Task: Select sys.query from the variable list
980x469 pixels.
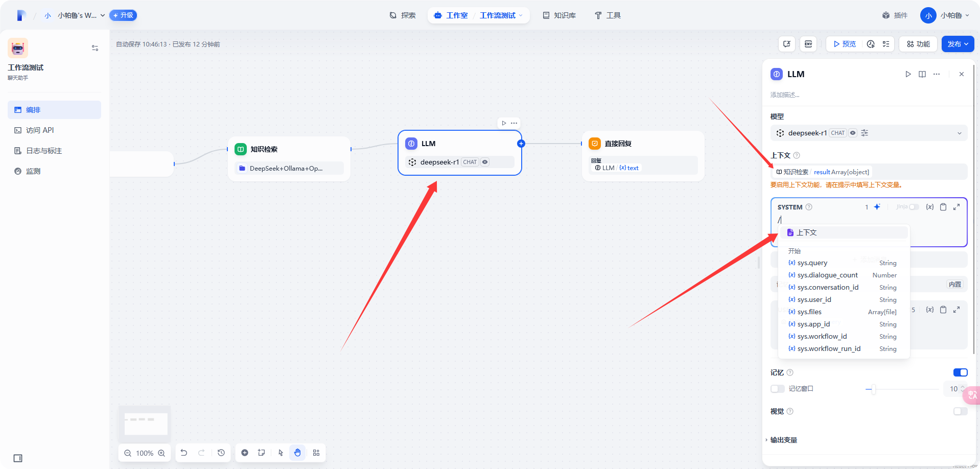Action: point(812,263)
